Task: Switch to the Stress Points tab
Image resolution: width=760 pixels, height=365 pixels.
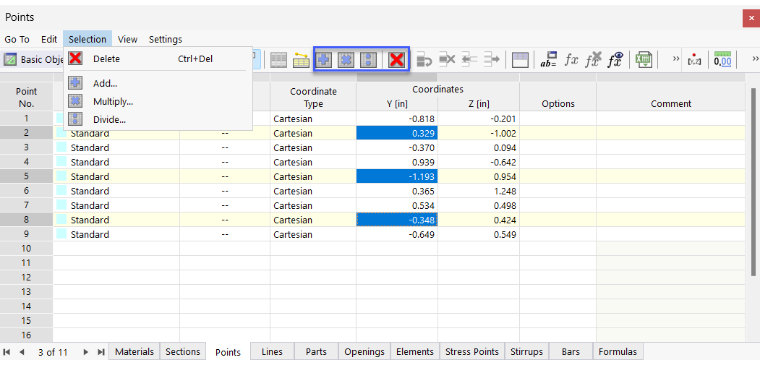Action: coord(472,352)
